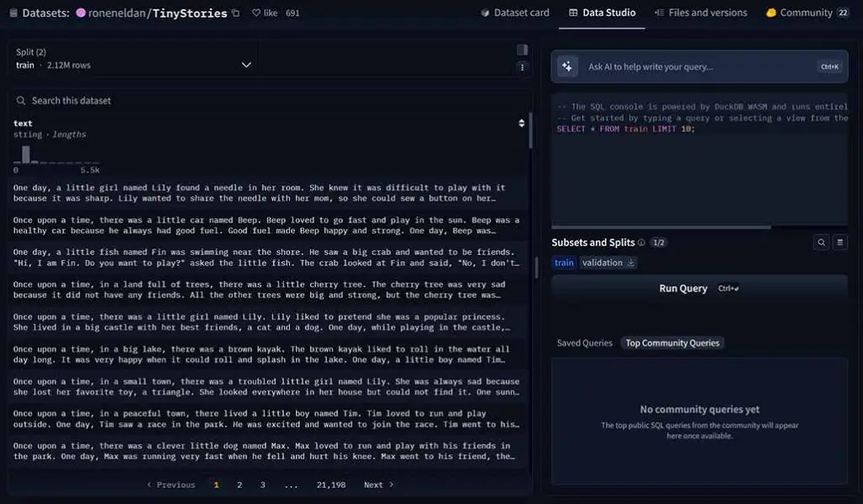Click the 1/2 subsets count badge
The width and height of the screenshot is (863, 504).
pyautogui.click(x=658, y=243)
